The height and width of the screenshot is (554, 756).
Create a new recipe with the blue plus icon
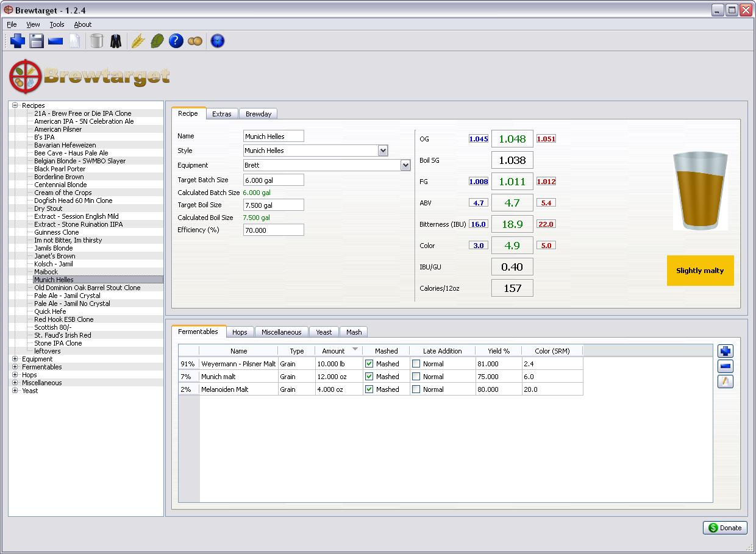[17, 41]
